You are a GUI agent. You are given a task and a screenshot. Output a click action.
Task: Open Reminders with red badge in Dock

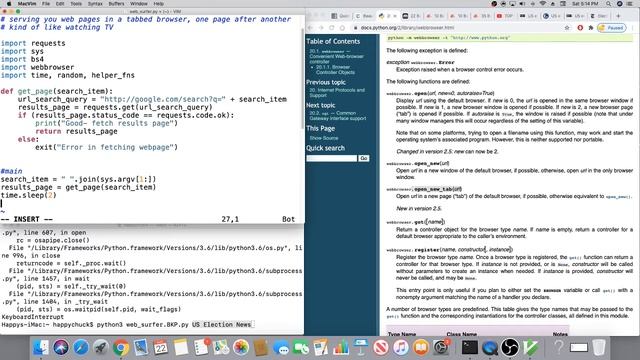pos(201,348)
